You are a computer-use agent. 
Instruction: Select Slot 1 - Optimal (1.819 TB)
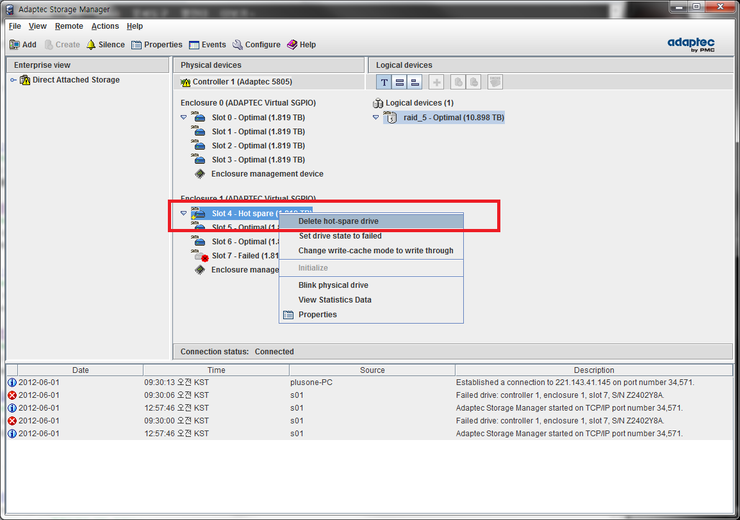tap(258, 131)
